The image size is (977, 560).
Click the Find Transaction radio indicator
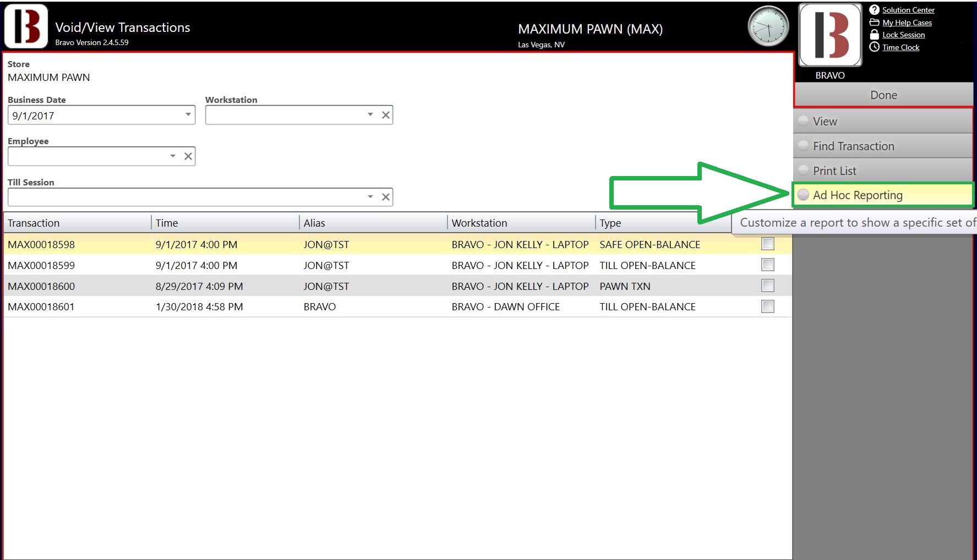tap(804, 145)
